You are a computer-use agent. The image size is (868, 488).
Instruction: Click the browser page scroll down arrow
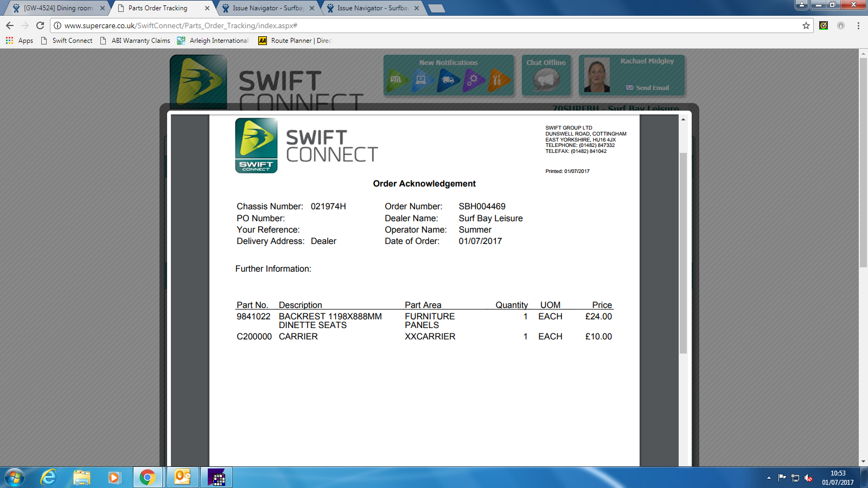pyautogui.click(x=863, y=462)
